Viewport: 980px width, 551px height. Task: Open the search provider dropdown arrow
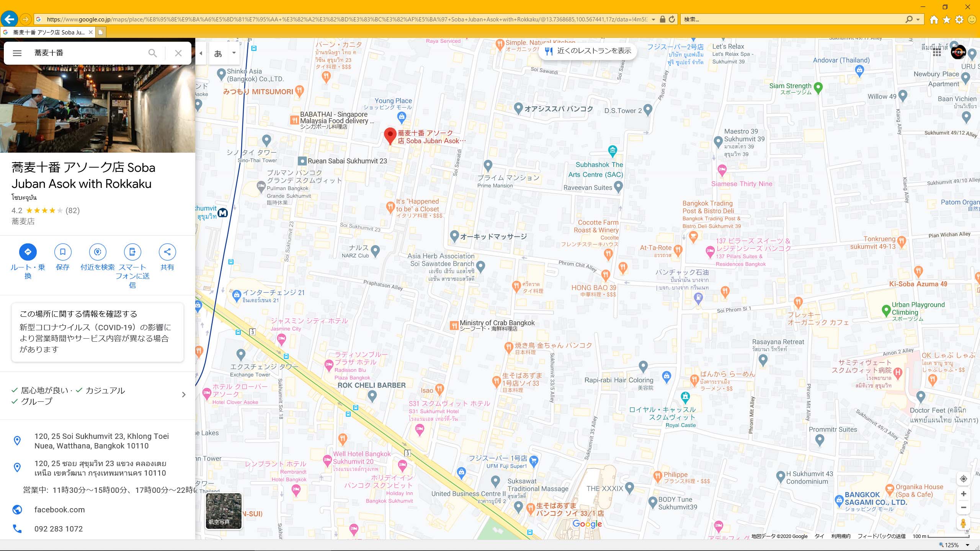pyautogui.click(x=918, y=19)
